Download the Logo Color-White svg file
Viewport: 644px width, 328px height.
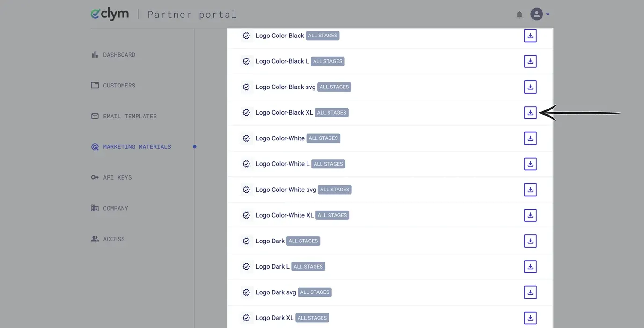pos(530,190)
